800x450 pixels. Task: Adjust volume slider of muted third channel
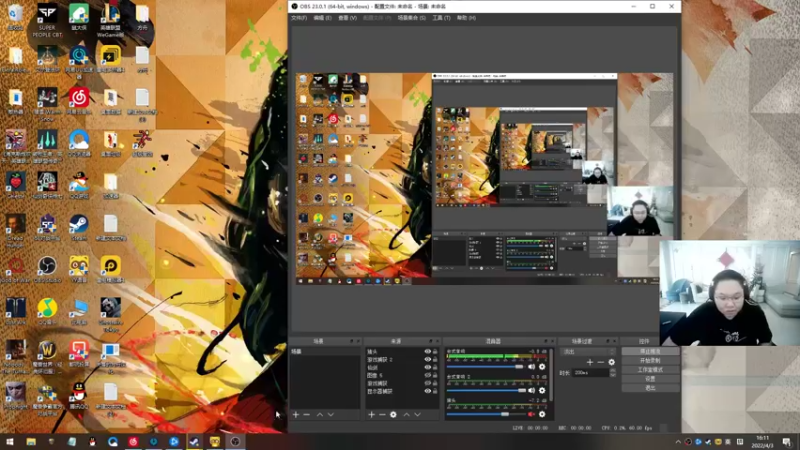[x=486, y=414]
